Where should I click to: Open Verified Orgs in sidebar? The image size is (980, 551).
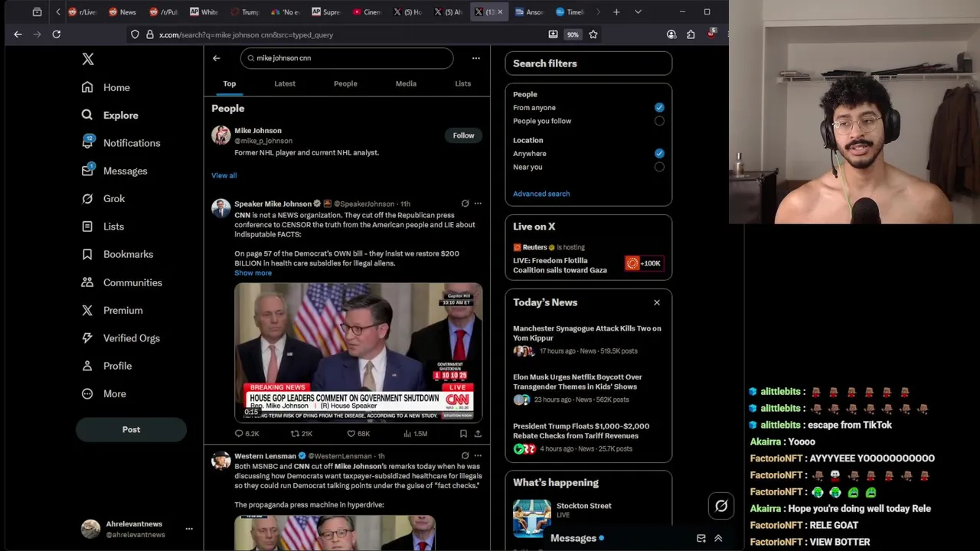[121, 338]
